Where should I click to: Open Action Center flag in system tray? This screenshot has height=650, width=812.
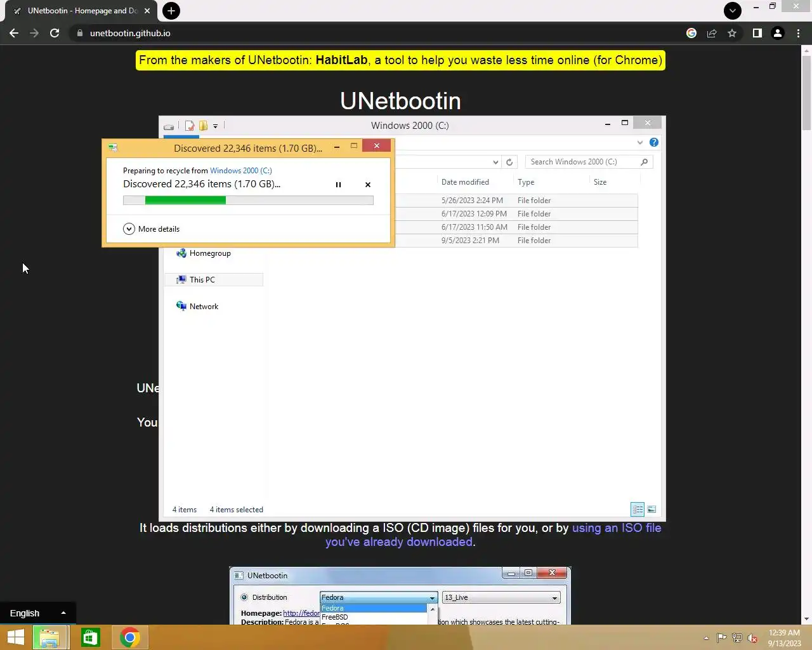pos(722,638)
